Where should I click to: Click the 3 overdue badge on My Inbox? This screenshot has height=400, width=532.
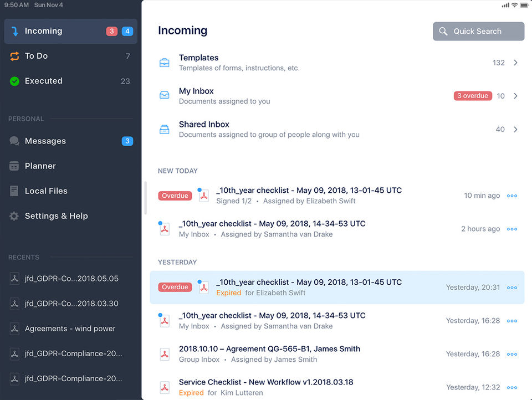(x=473, y=96)
